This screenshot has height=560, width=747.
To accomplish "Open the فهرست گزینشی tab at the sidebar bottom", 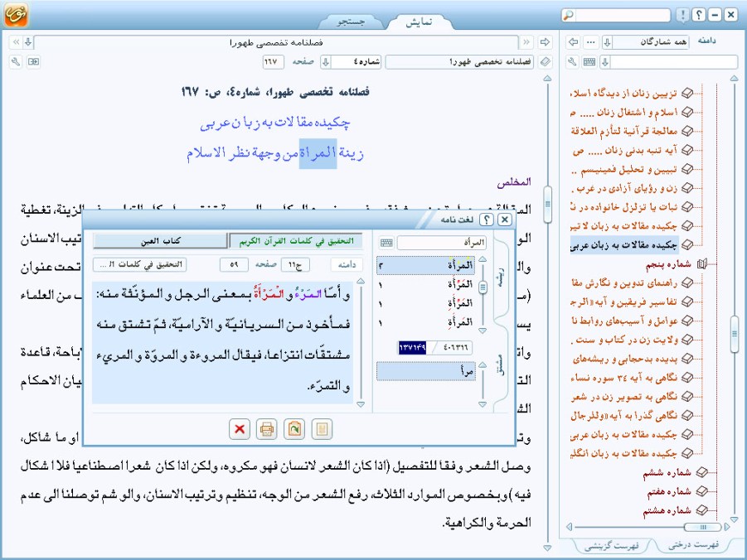I will (611, 546).
